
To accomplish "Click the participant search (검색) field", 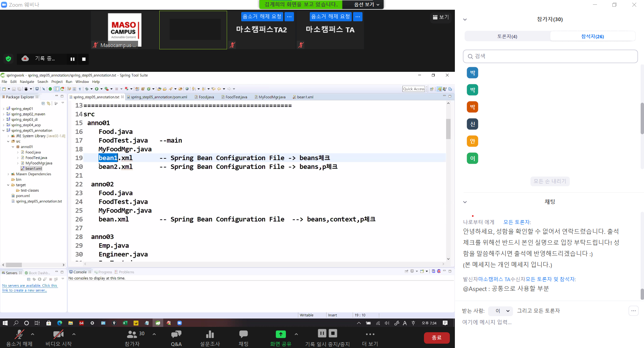I will point(550,56).
